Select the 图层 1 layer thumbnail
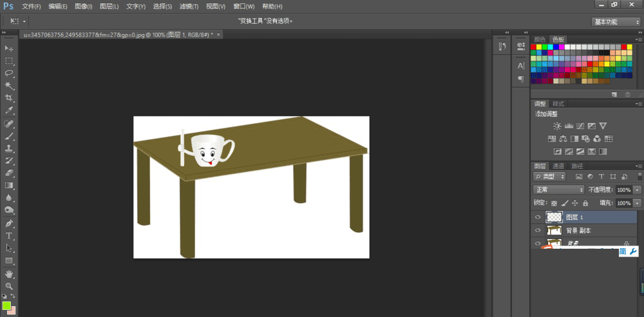This screenshot has width=644, height=317. tap(554, 217)
